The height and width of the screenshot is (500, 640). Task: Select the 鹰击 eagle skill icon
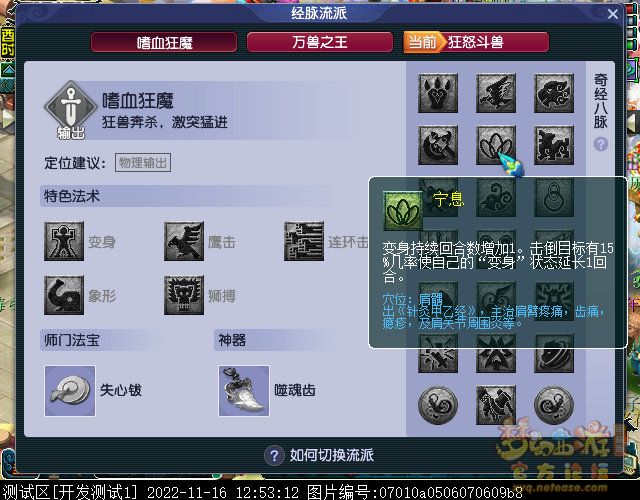pyautogui.click(x=184, y=241)
